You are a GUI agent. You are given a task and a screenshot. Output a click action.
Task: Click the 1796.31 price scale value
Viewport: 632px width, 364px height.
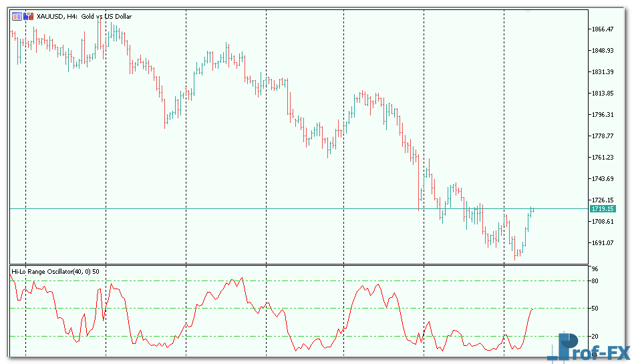602,115
